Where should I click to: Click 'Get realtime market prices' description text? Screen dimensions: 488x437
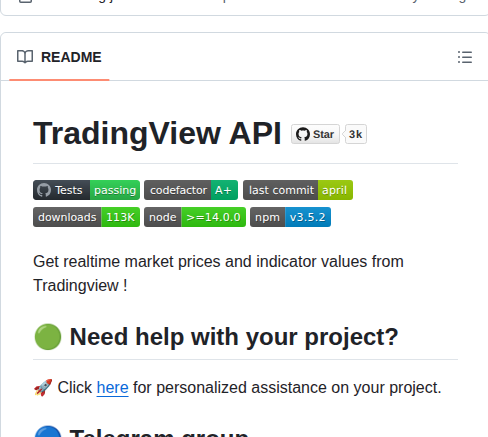(x=218, y=273)
